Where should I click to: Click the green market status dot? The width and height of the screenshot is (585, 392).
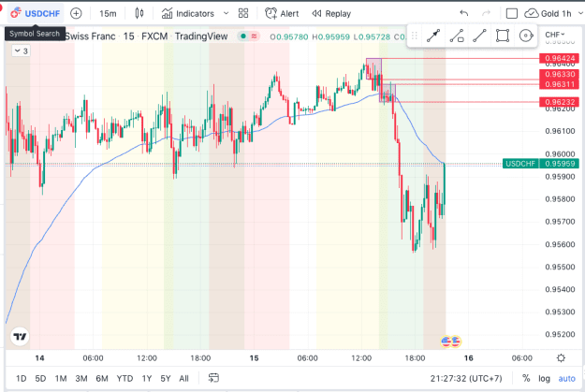[243, 36]
